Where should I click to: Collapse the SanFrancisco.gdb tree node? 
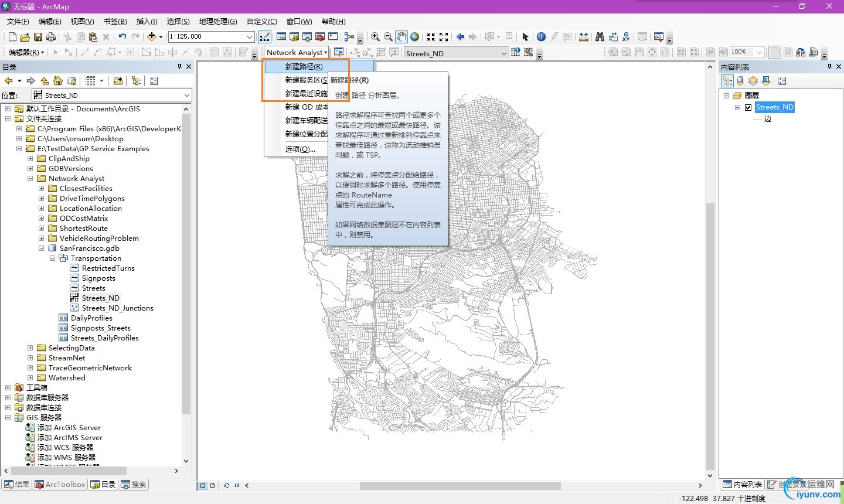pyautogui.click(x=42, y=248)
